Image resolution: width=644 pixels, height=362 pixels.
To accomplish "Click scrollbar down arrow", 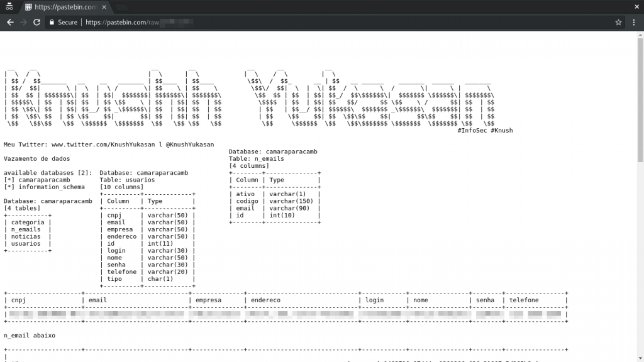I will click(640, 358).
